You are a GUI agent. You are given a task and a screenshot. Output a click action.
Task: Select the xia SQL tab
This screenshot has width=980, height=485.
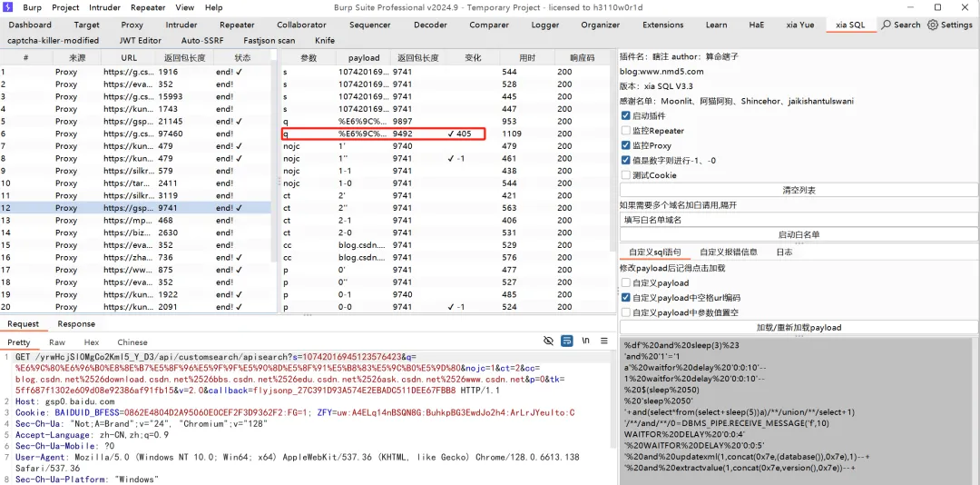tap(850, 25)
